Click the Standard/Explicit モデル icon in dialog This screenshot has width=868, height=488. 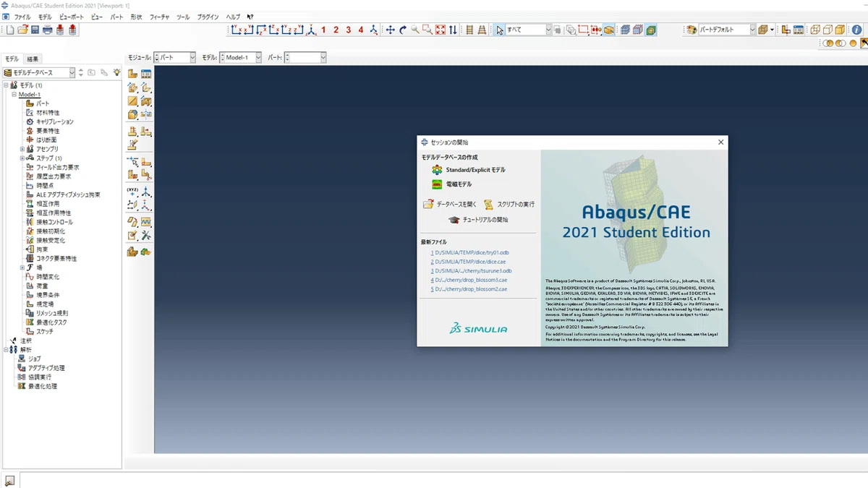coord(437,170)
